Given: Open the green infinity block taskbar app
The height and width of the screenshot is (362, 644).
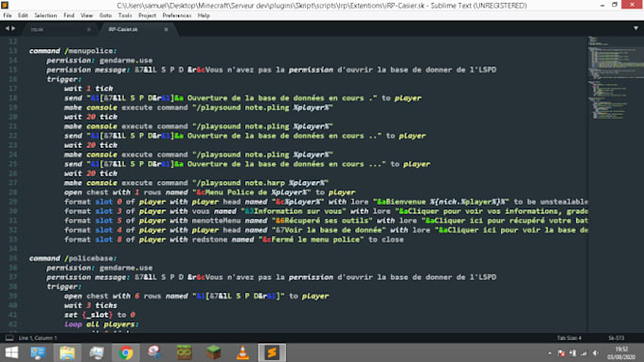Looking at the screenshot, I should click(184, 353).
